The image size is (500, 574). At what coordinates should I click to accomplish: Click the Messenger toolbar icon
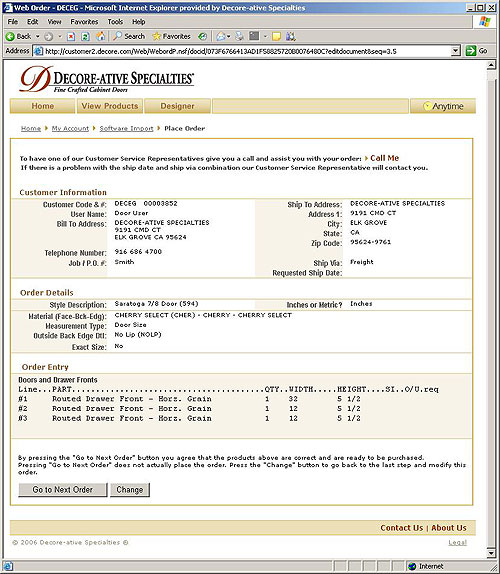point(291,36)
